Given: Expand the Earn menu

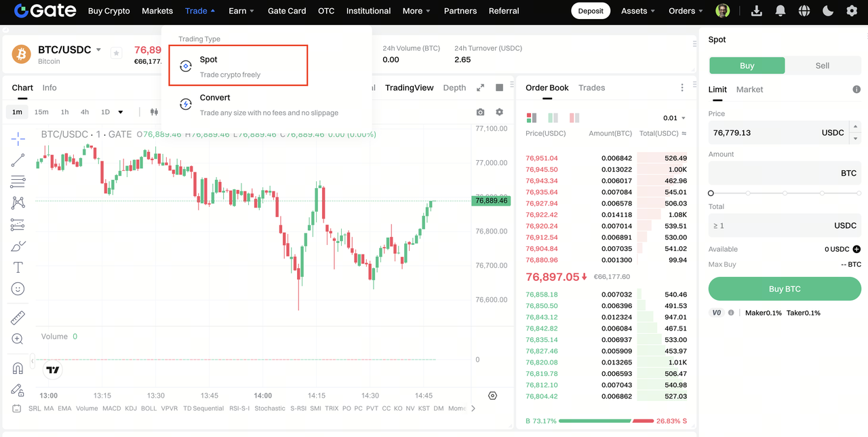Looking at the screenshot, I should [x=241, y=11].
